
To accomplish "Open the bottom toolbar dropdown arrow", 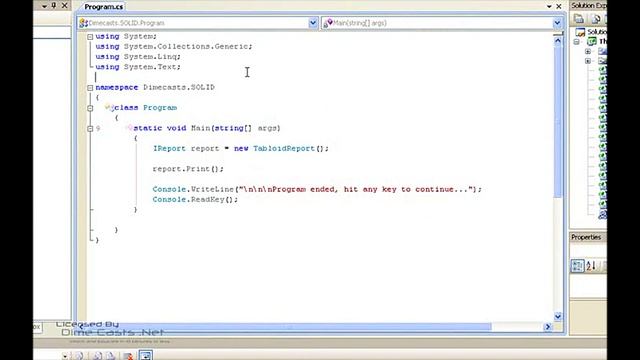I will [x=64, y=356].
